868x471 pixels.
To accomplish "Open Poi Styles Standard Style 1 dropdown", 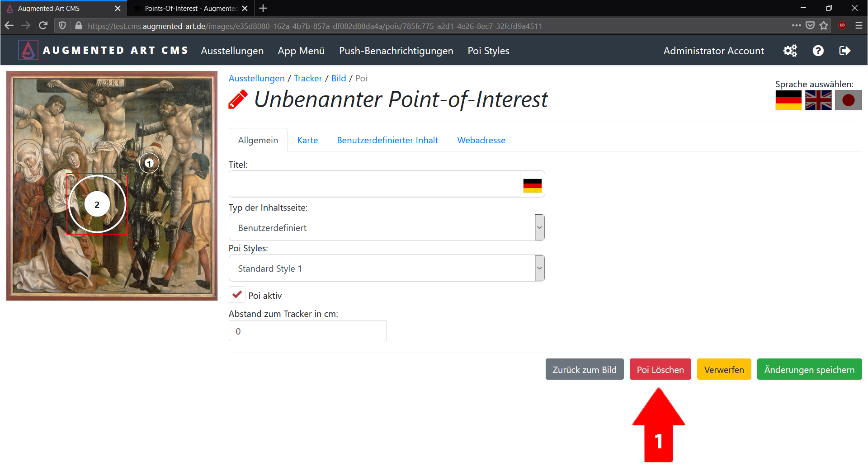I will click(x=387, y=268).
